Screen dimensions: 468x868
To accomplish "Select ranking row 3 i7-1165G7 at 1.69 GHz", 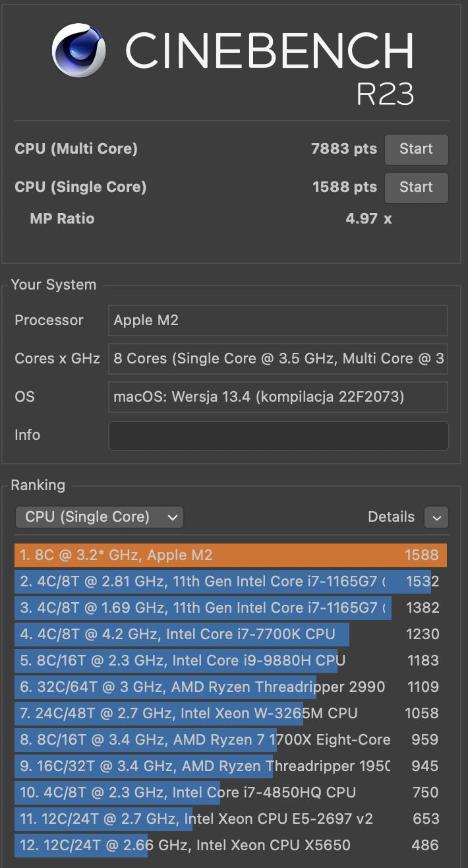I will tap(231, 608).
